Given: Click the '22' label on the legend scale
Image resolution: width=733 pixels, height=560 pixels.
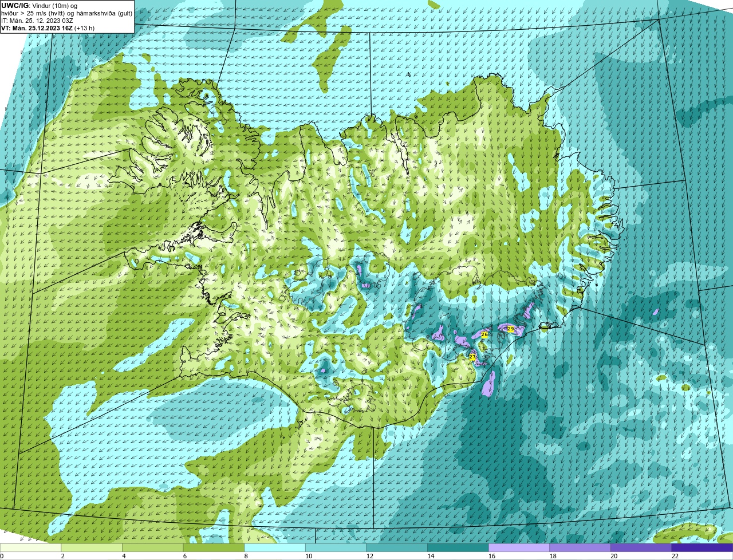Looking at the screenshot, I should [675, 556].
